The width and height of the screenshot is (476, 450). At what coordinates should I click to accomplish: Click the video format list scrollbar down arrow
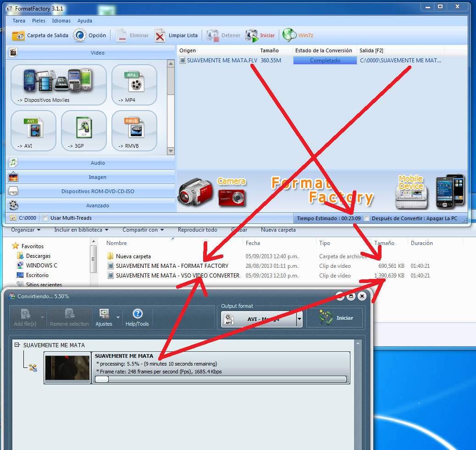pos(171,151)
